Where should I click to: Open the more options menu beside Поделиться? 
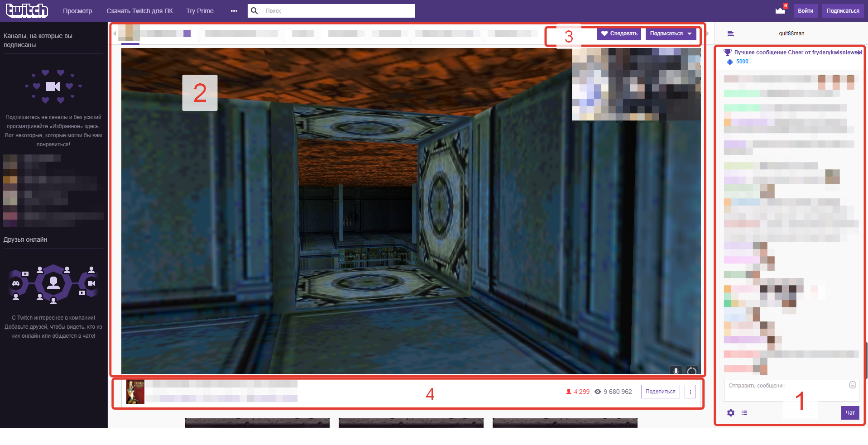tap(690, 392)
